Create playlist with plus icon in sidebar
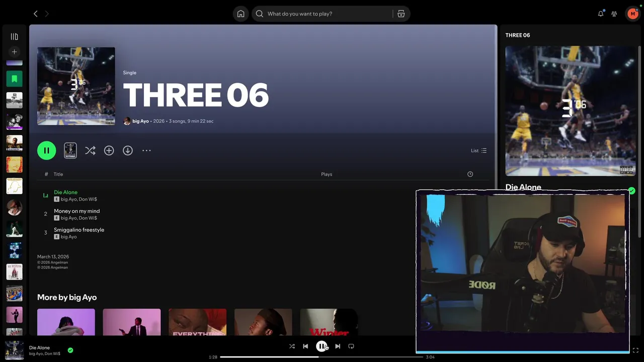This screenshot has height=362, width=644. (x=14, y=52)
